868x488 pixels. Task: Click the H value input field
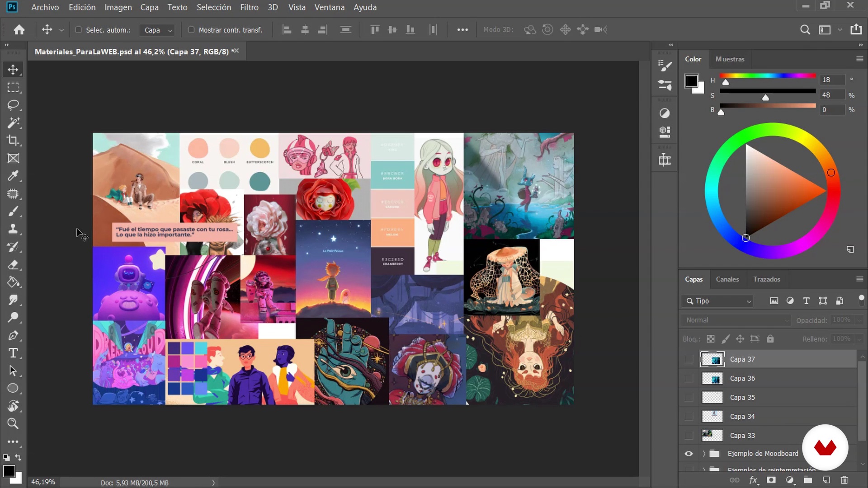(832, 80)
